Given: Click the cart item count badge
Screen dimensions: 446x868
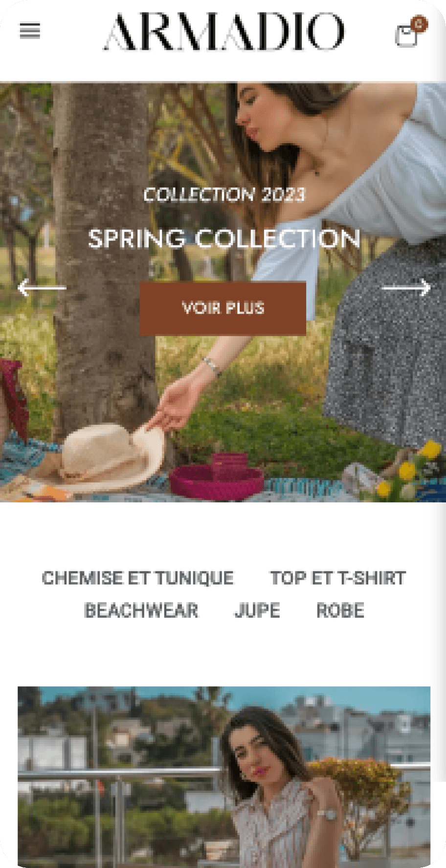Looking at the screenshot, I should (x=419, y=23).
